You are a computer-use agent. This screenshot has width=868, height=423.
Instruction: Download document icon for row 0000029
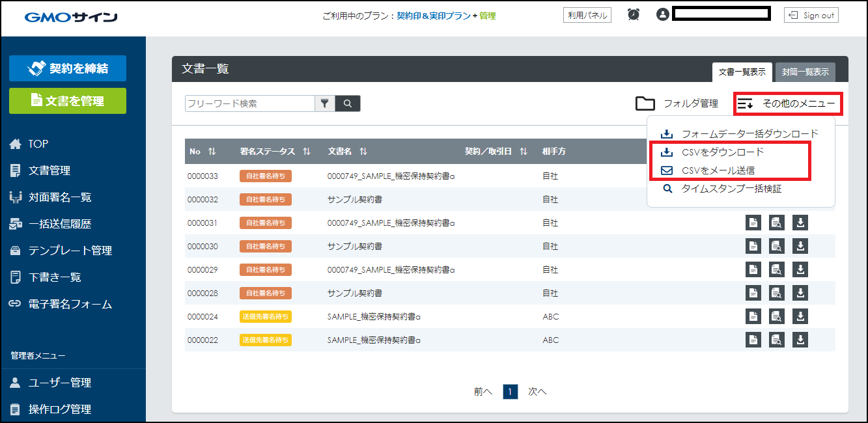click(x=800, y=270)
